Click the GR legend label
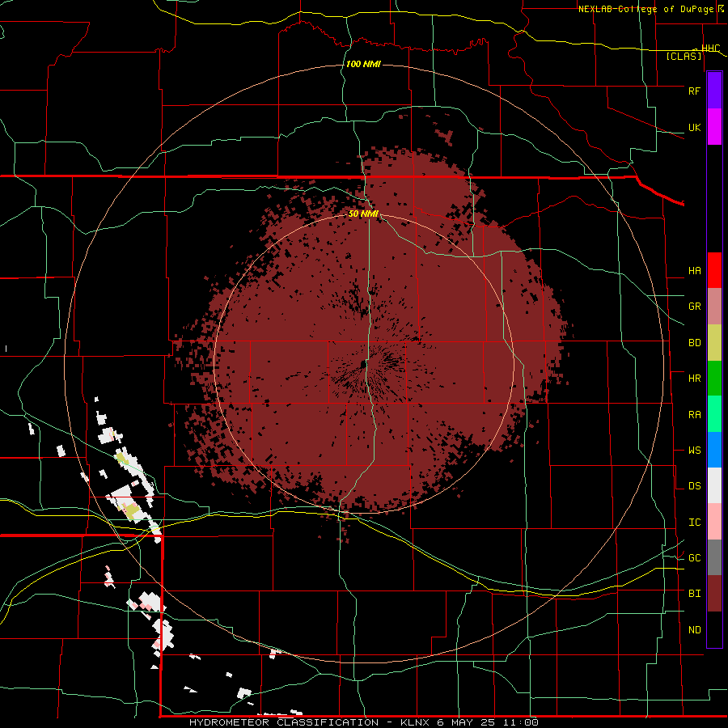 click(694, 307)
